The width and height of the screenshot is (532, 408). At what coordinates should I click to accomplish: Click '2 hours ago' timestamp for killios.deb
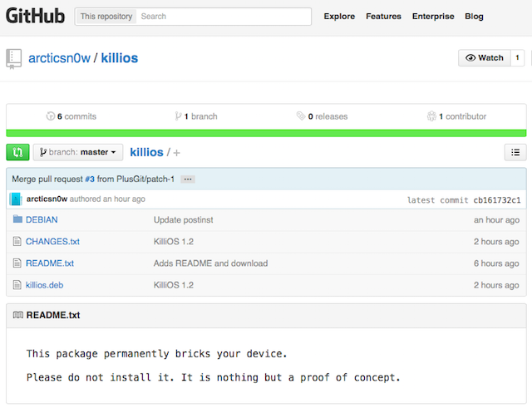(496, 285)
